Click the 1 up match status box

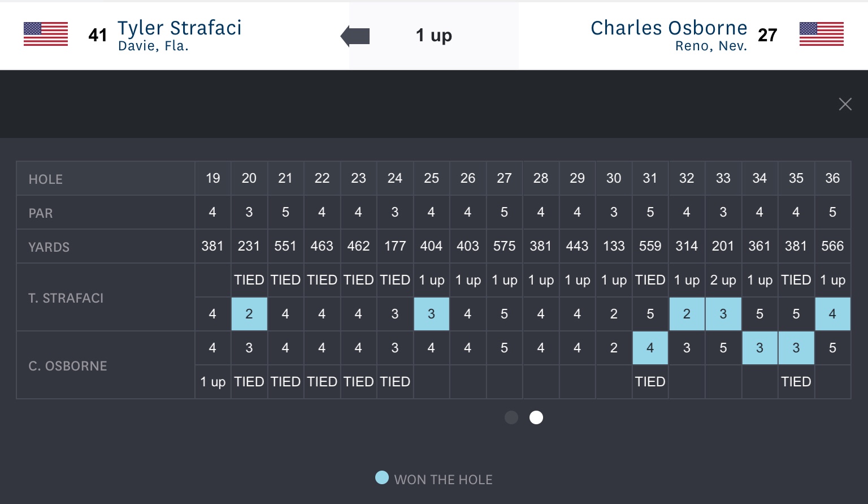433,36
